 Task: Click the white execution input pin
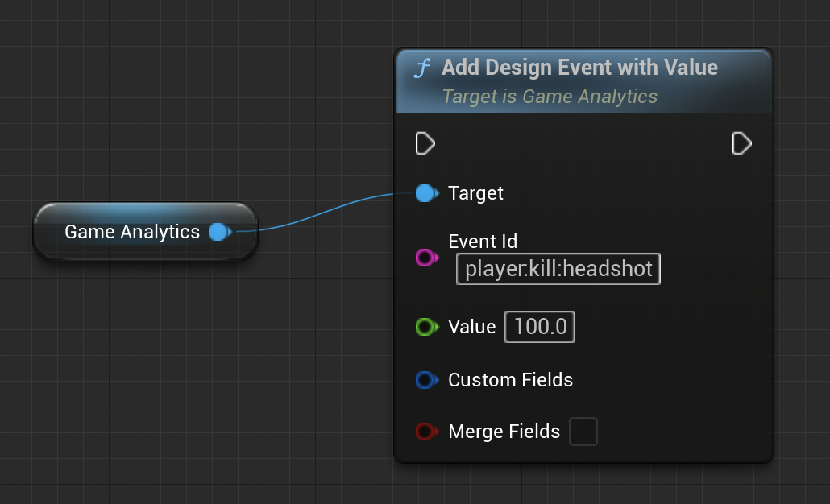click(x=425, y=144)
